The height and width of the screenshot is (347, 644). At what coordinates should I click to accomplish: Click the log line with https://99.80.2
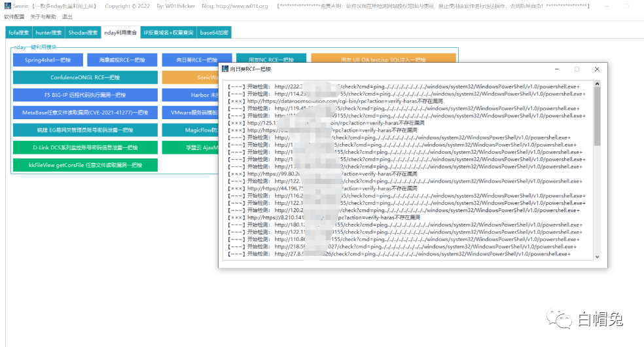pos(323,173)
